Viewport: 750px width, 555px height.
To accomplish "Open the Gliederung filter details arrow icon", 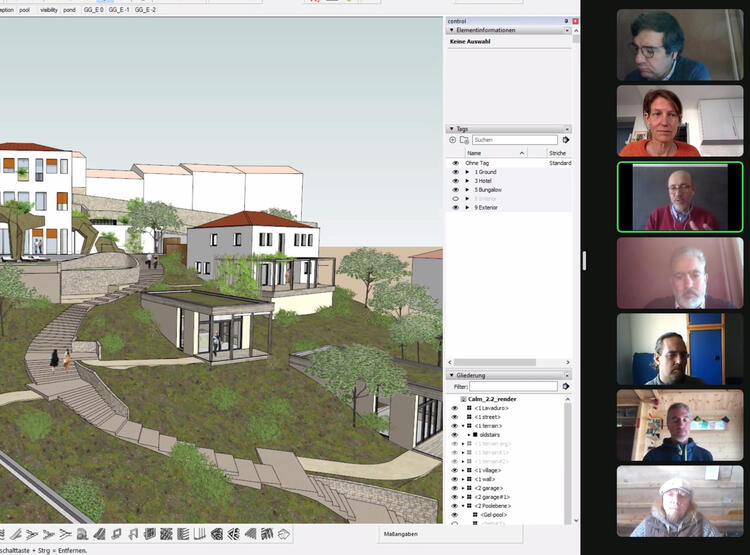I will point(566,386).
